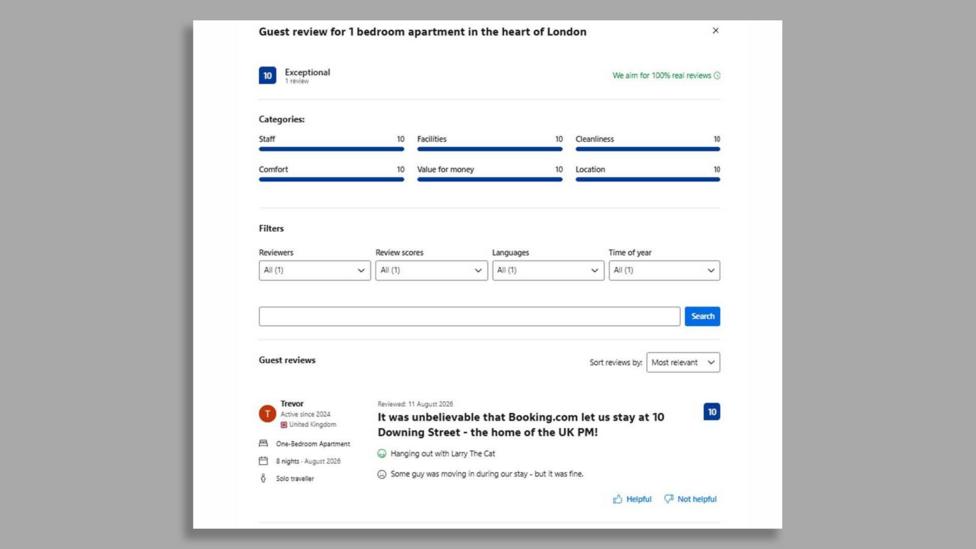This screenshot has width=976, height=549.
Task: Click the Facilities rating bar
Action: [490, 149]
